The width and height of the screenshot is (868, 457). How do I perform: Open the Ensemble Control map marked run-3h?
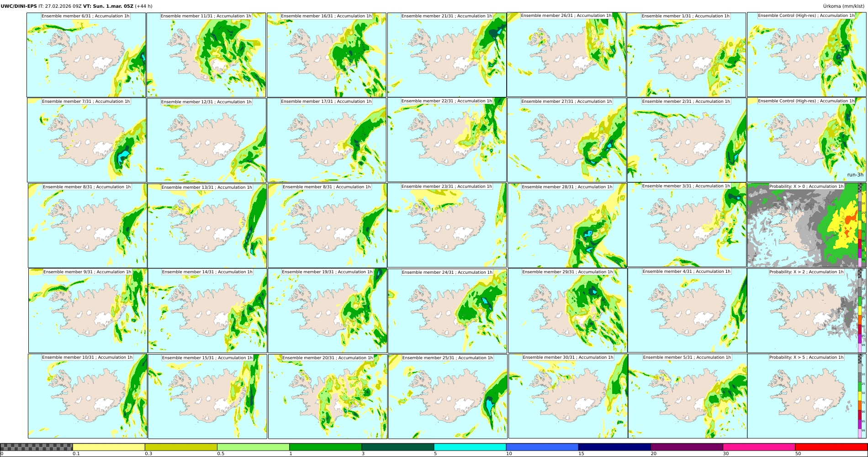(807, 139)
